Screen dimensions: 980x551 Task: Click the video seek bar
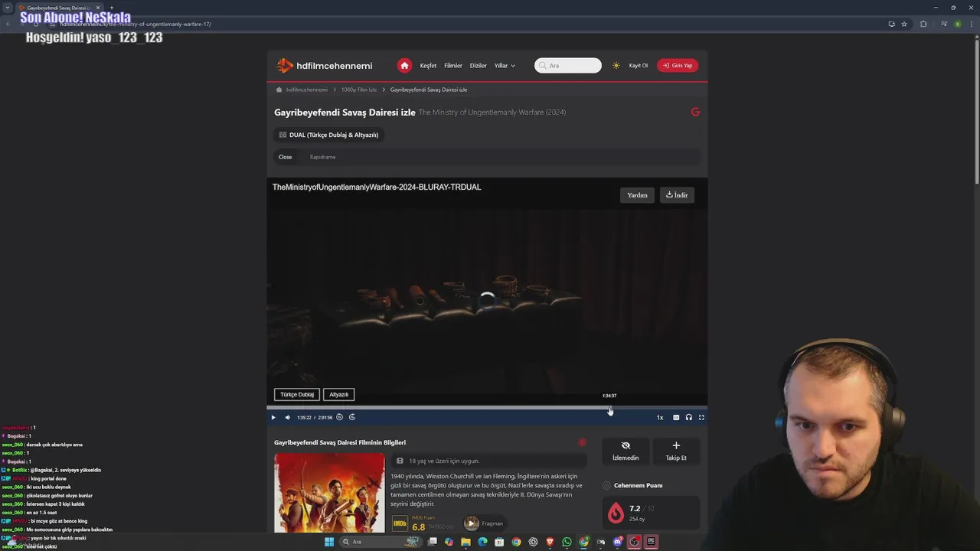487,407
